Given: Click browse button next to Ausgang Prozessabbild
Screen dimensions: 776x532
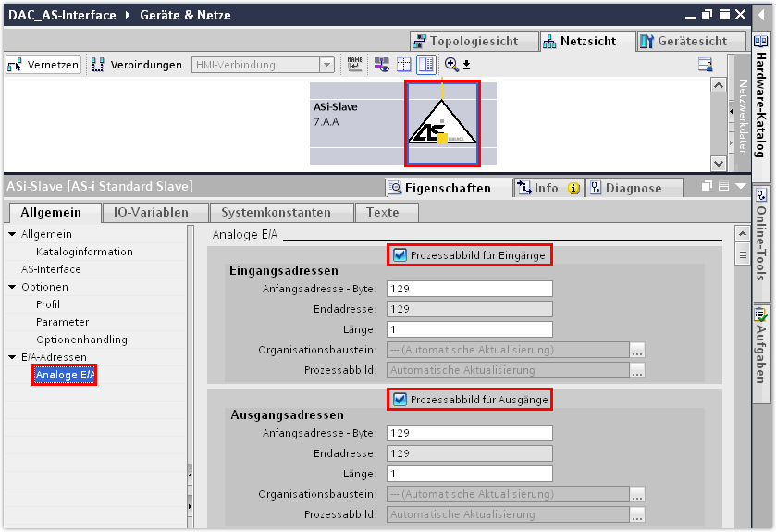Looking at the screenshot, I should coord(637,514).
